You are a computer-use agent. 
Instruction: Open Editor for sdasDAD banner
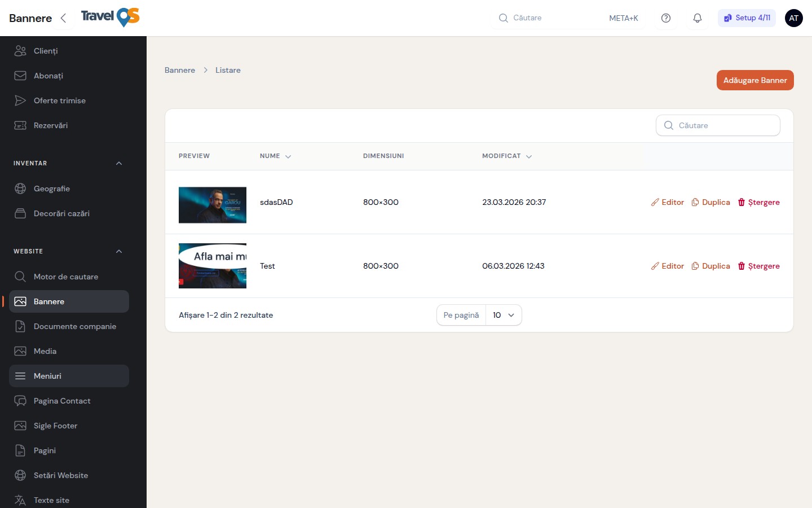point(667,202)
